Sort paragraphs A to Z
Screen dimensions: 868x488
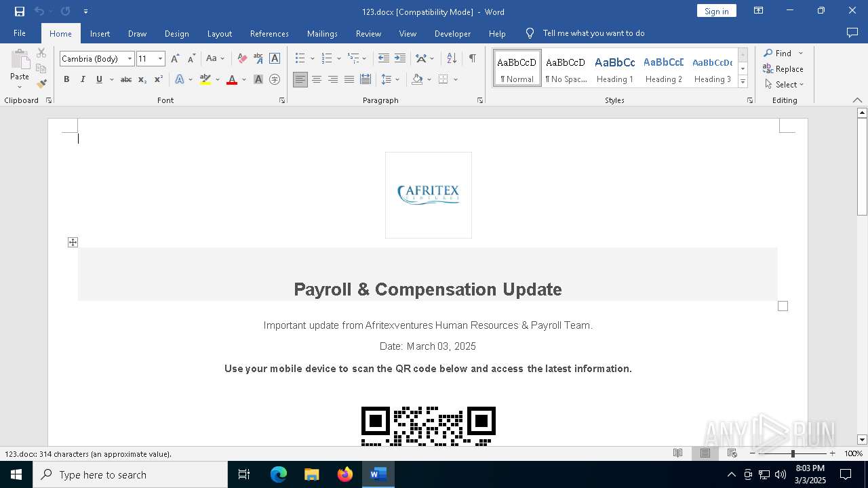pyautogui.click(x=452, y=59)
